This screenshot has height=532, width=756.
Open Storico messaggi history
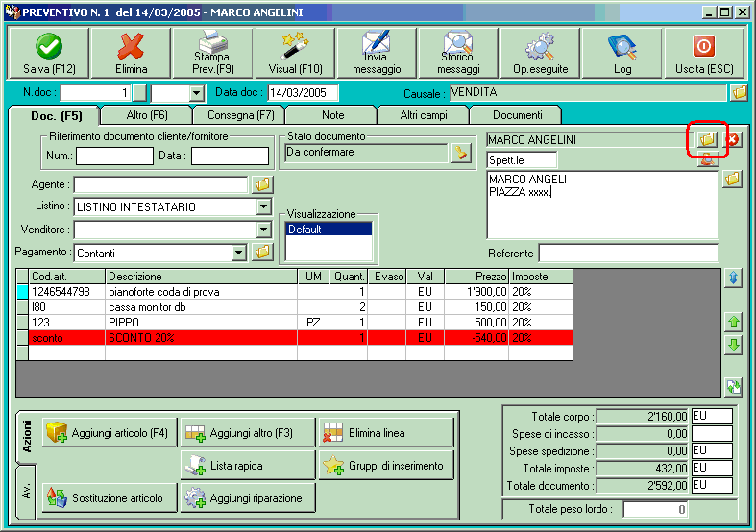click(458, 53)
